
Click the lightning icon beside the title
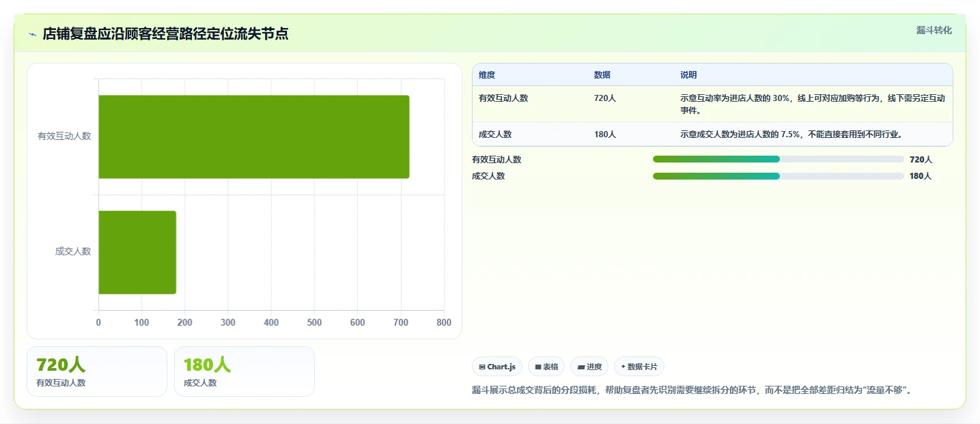click(x=33, y=34)
